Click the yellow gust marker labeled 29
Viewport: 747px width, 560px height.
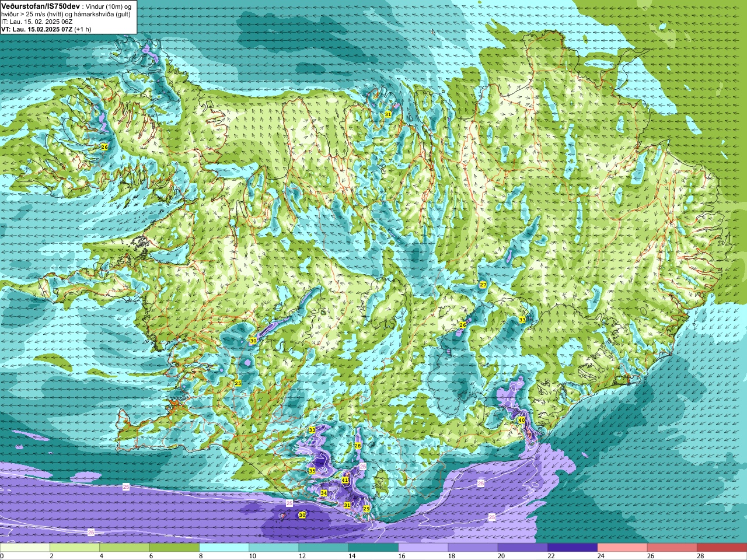point(366,509)
